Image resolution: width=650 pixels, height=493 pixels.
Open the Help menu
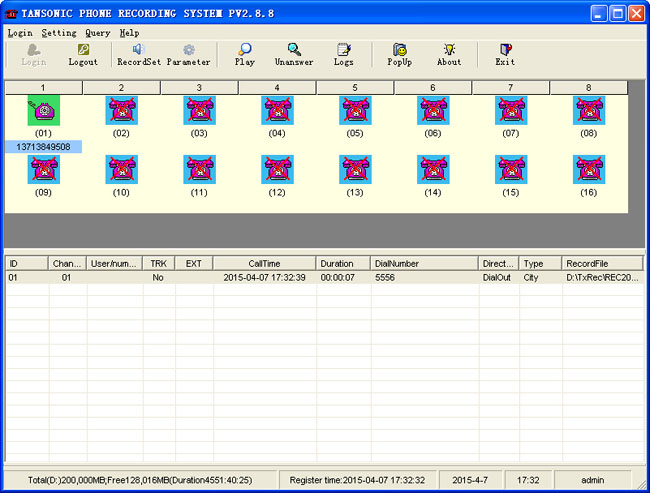[129, 33]
